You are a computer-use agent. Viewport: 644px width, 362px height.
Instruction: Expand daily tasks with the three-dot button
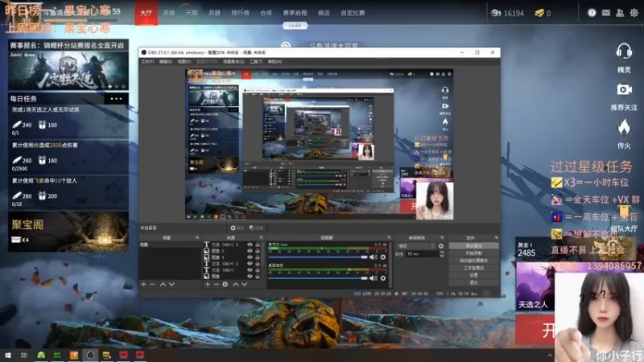116,98
